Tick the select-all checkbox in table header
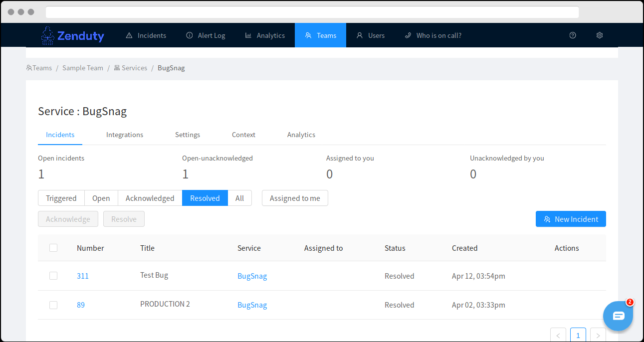The width and height of the screenshot is (644, 342). click(53, 248)
